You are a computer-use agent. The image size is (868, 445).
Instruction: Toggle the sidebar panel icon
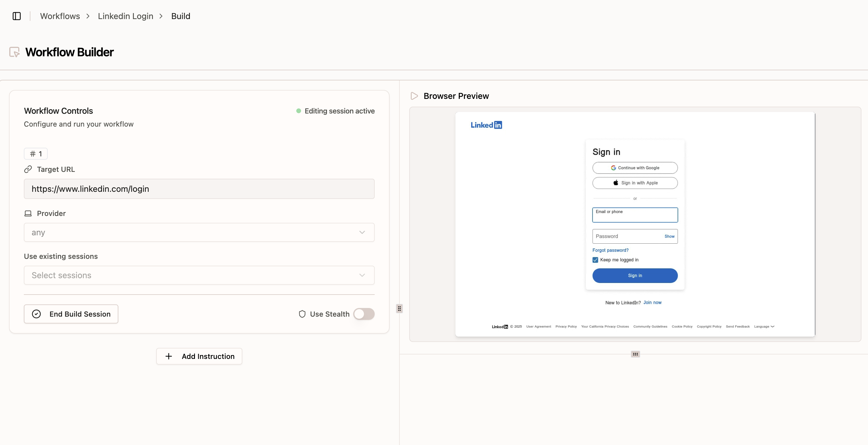[16, 16]
